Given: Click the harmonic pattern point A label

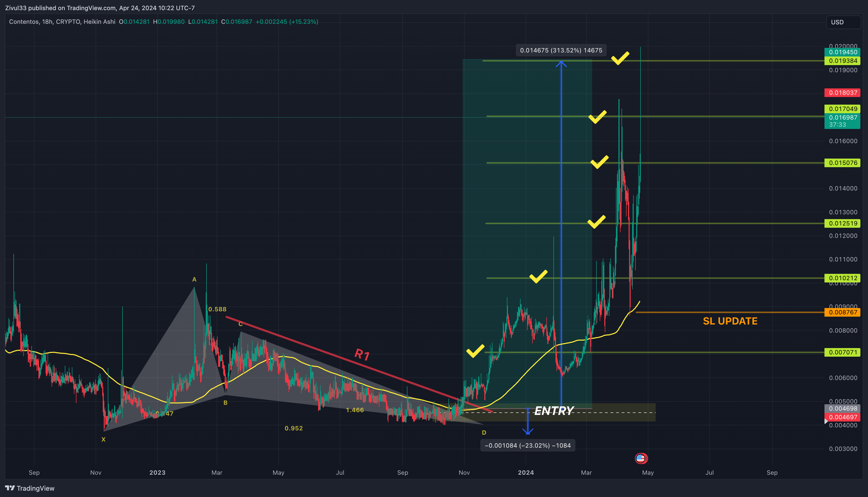Looking at the screenshot, I should 194,279.
